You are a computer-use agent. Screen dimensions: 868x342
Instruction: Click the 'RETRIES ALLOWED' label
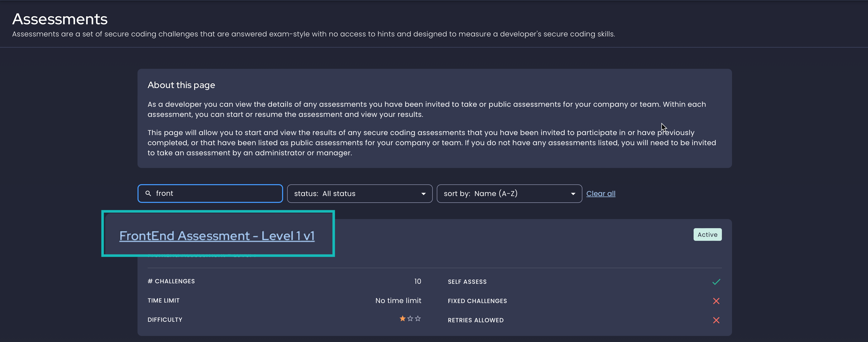[475, 320]
